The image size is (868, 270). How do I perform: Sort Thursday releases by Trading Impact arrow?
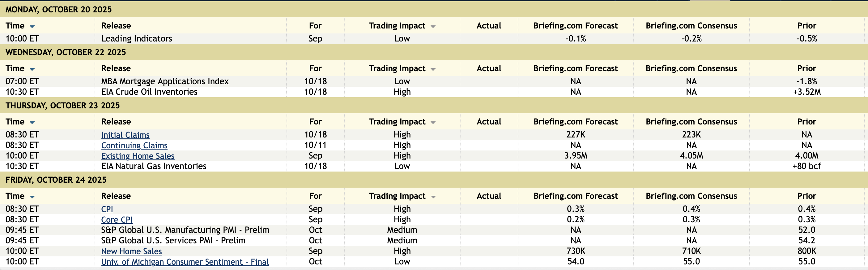click(433, 123)
